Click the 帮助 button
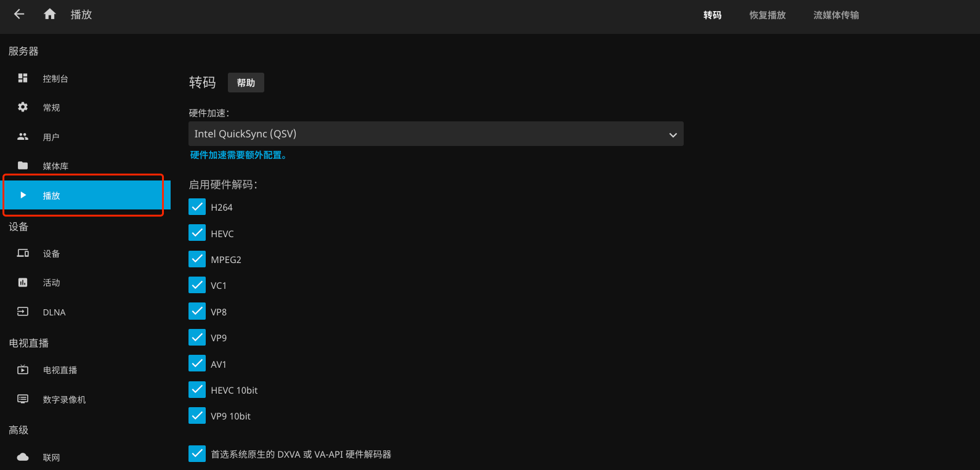The image size is (980, 470). pyautogui.click(x=246, y=83)
